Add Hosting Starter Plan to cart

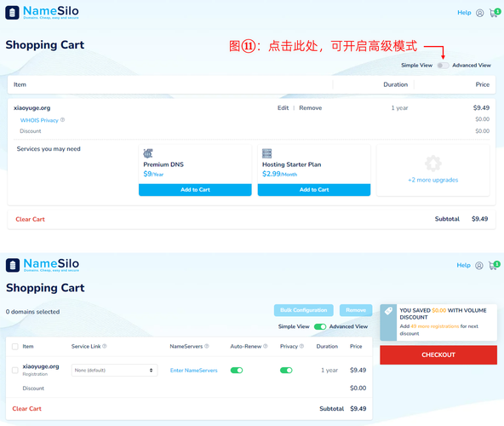click(x=314, y=190)
